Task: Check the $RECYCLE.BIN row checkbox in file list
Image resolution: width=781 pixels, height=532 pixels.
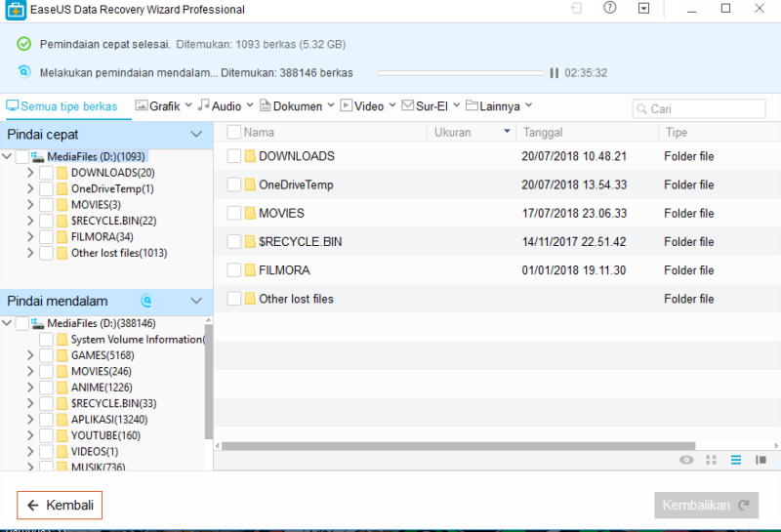Action: (234, 241)
